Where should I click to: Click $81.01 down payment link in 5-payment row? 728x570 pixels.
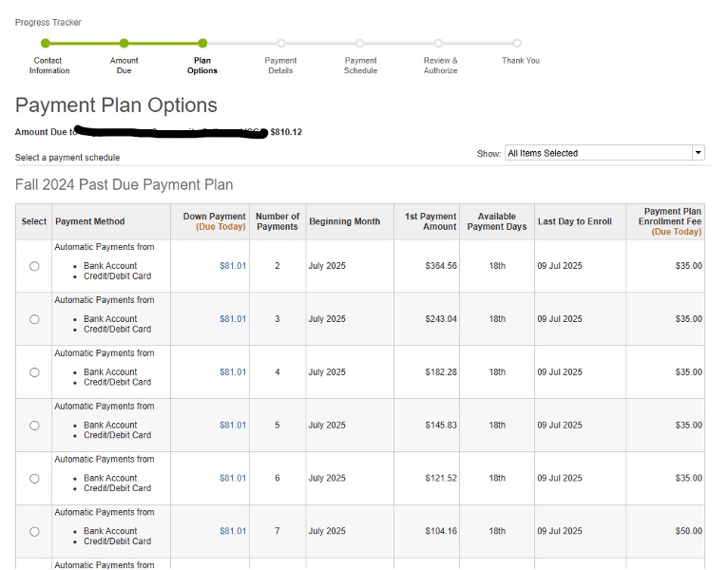tap(233, 426)
